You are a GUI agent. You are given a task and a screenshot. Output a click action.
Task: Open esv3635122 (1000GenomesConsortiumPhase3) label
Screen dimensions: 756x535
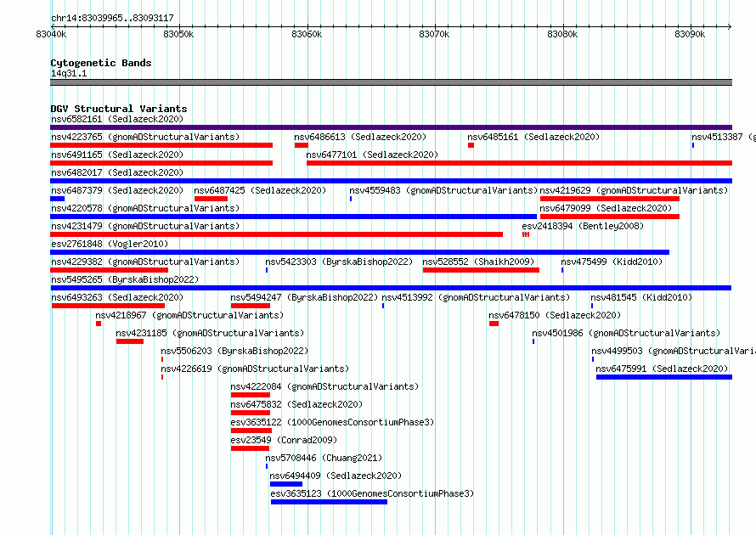click(332, 422)
